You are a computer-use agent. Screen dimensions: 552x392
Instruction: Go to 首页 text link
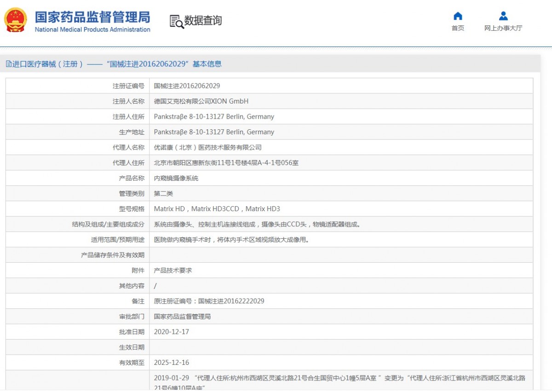point(458,28)
